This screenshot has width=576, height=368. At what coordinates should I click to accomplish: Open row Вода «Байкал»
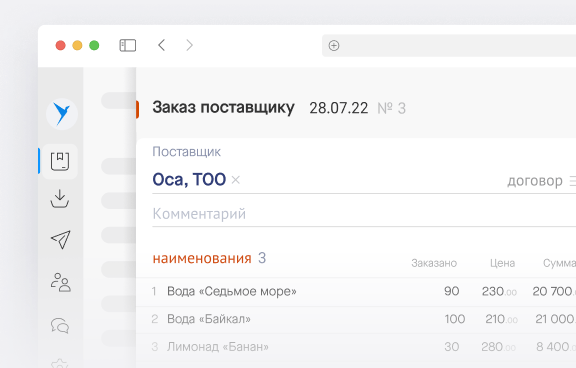(356, 319)
